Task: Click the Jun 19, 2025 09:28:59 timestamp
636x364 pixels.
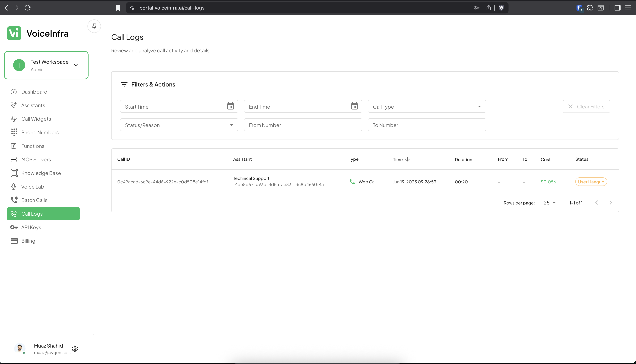Action: (x=414, y=182)
